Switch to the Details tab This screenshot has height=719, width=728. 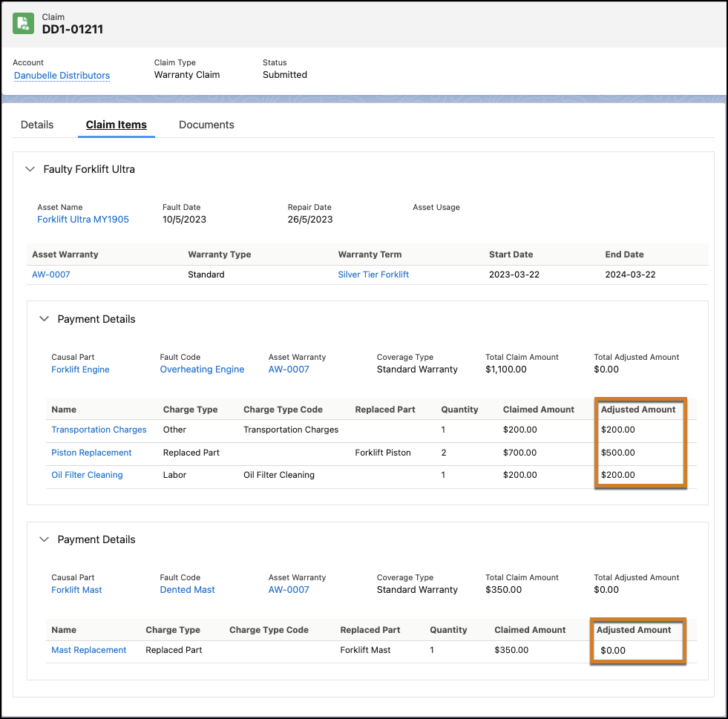[x=37, y=125]
